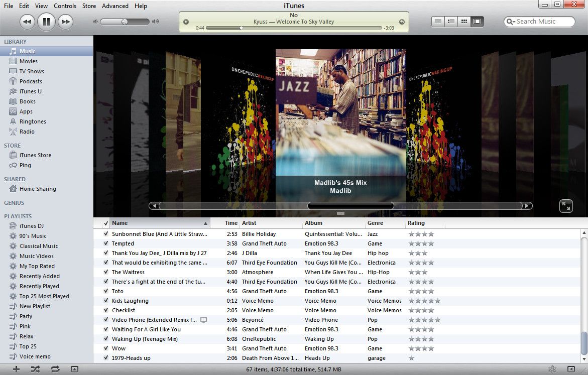Screen dimensions: 588x375
Task: Uncheck the Kids Laughing voice memo
Action: click(x=105, y=301)
